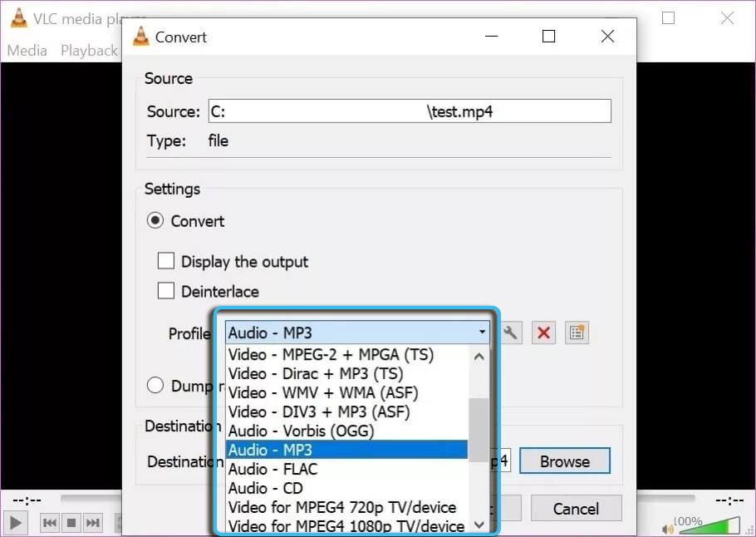756x537 pixels.
Task: Stop playback with the square button
Action: click(71, 523)
